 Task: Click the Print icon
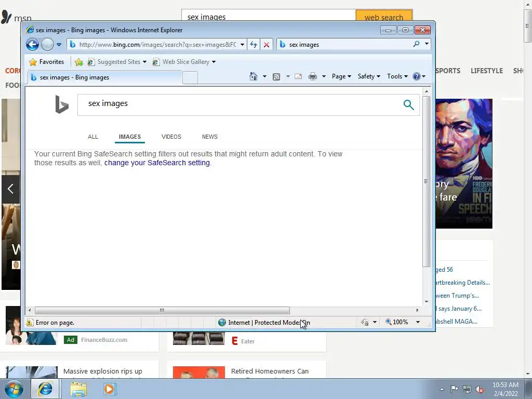312,77
